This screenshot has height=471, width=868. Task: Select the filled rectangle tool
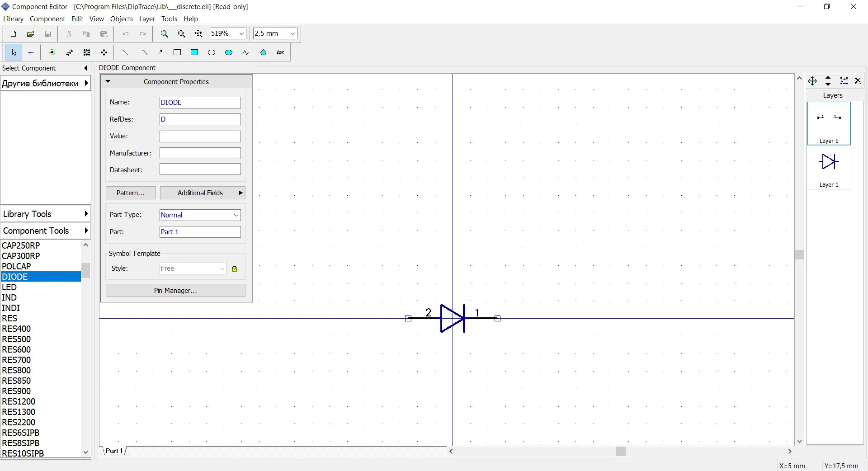(x=194, y=53)
